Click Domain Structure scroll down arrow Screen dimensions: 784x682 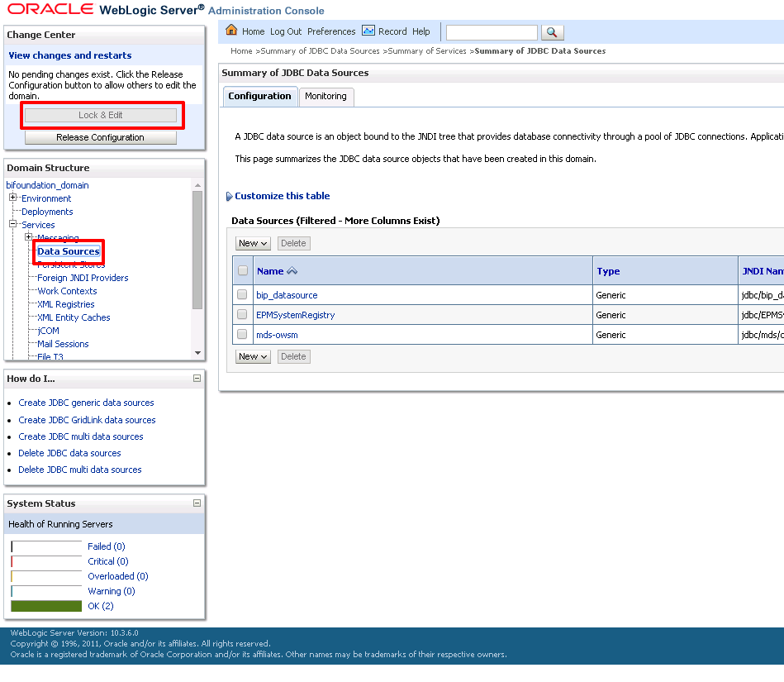[197, 353]
